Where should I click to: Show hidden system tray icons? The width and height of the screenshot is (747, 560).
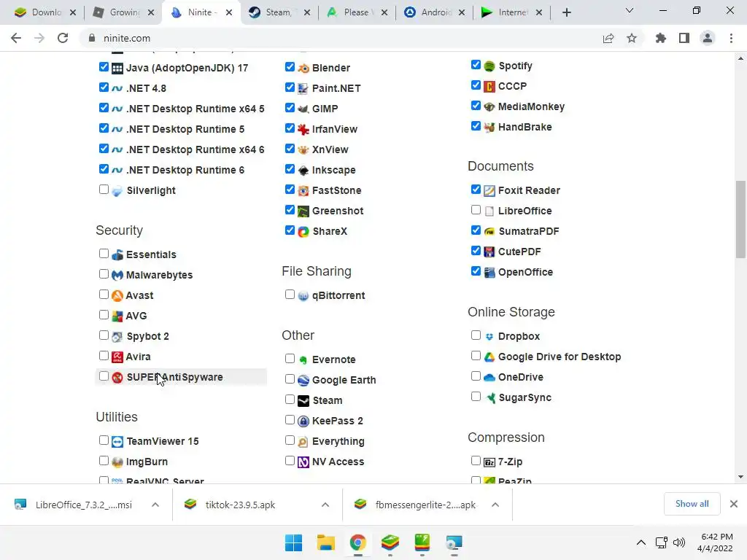(641, 542)
